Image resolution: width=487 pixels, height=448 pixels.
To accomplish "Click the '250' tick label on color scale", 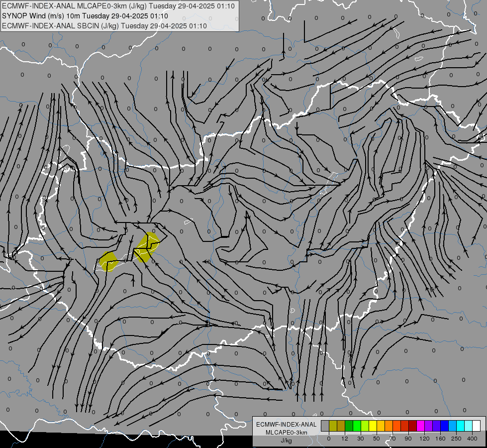I will (456, 439).
